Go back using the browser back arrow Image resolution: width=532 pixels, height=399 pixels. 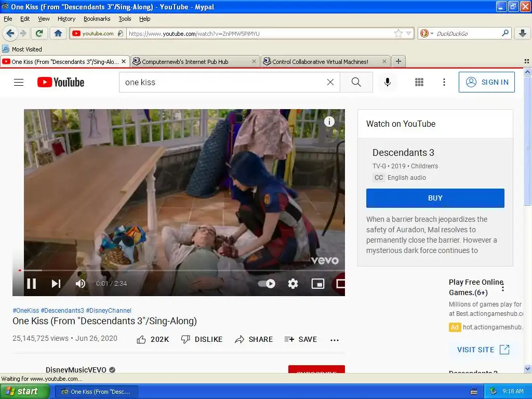tap(10, 33)
